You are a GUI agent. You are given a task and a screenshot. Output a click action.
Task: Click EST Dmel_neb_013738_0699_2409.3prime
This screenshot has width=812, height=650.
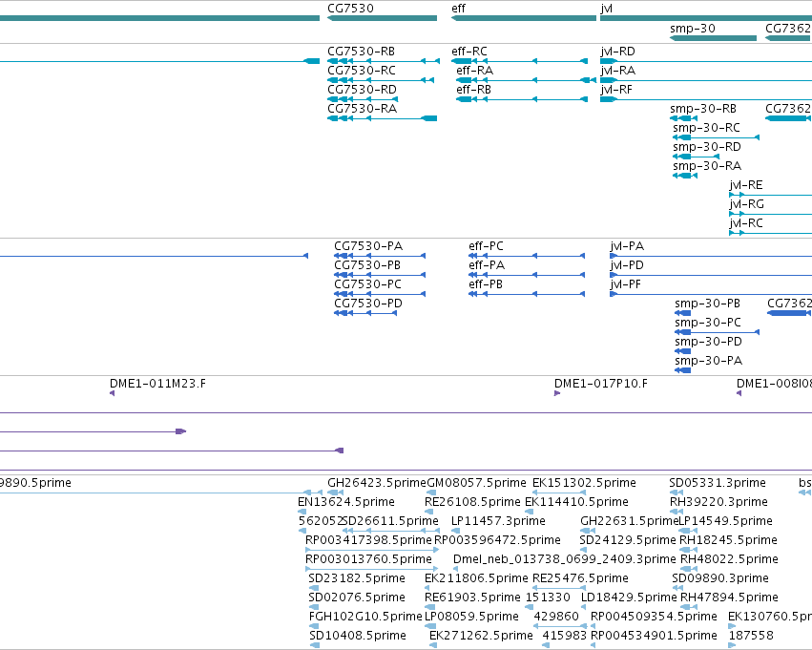point(565,559)
